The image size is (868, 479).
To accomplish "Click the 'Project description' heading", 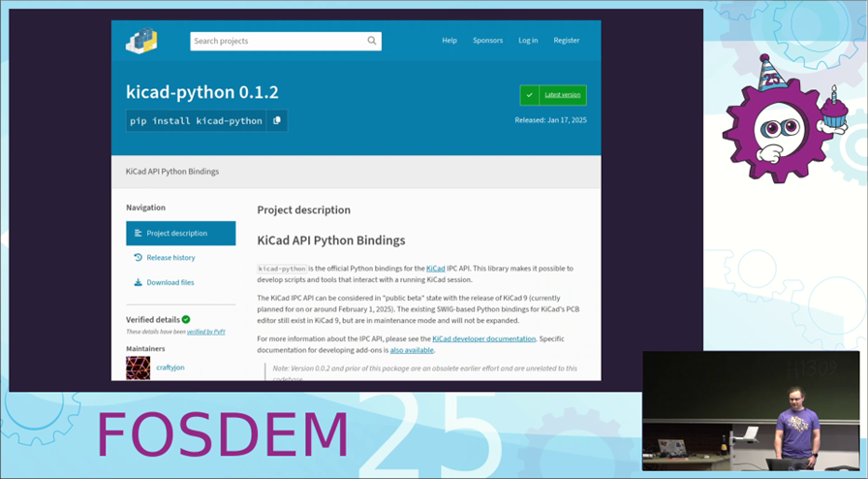I will tap(303, 210).
